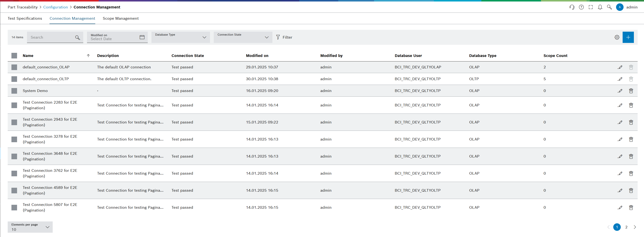
Task: Open the admin user avatar
Action: [x=619, y=7]
